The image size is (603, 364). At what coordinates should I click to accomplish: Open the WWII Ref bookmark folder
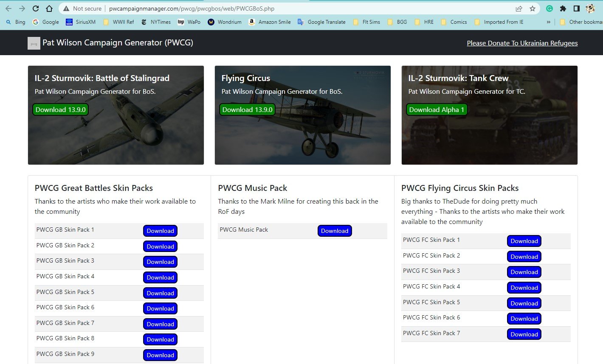click(x=118, y=22)
